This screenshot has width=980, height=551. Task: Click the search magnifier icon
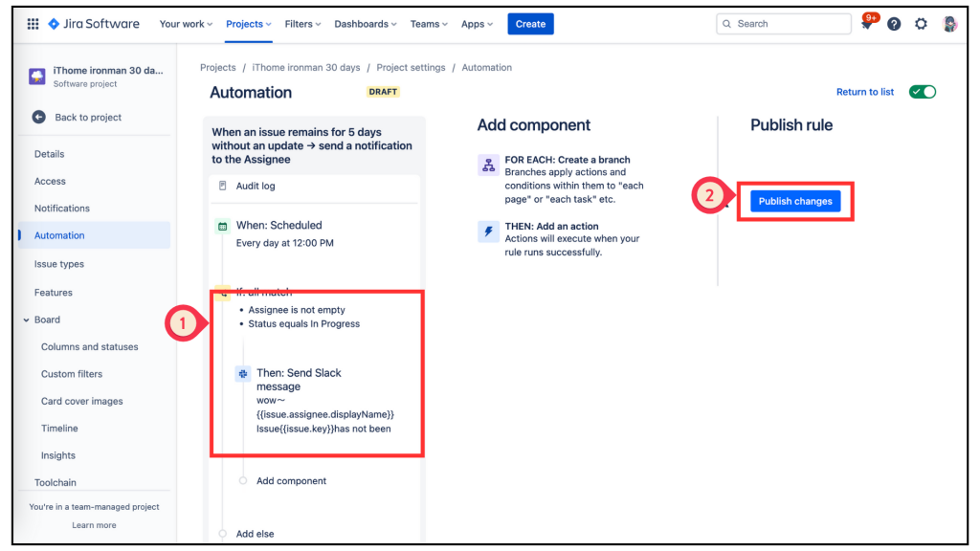(727, 24)
